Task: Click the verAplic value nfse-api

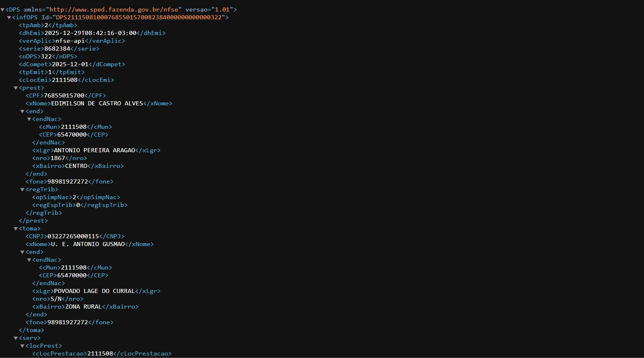Action: pyautogui.click(x=70, y=41)
